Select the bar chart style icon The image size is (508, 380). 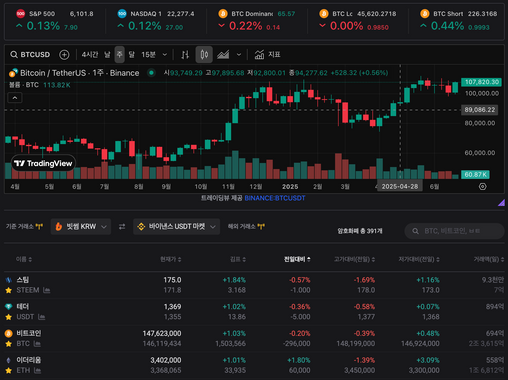click(x=185, y=55)
